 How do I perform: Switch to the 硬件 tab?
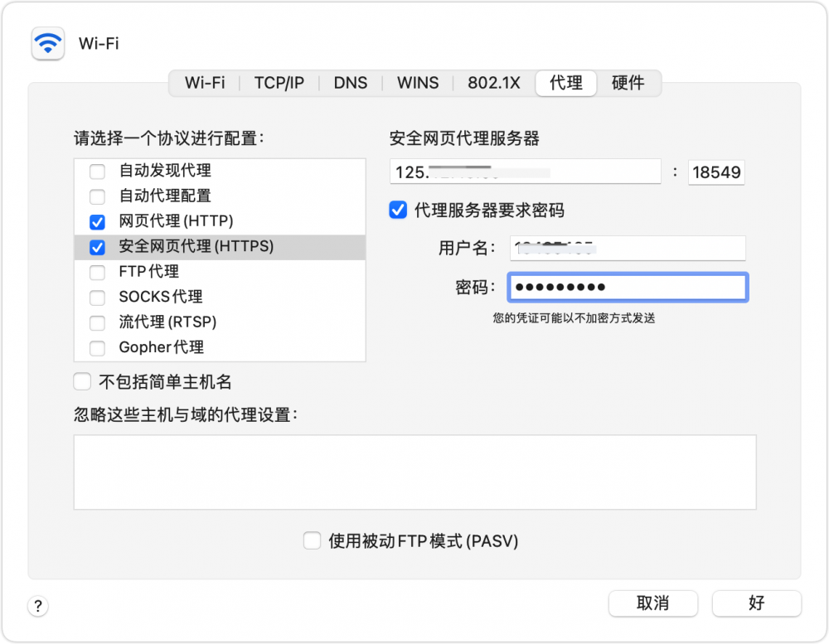(x=628, y=83)
